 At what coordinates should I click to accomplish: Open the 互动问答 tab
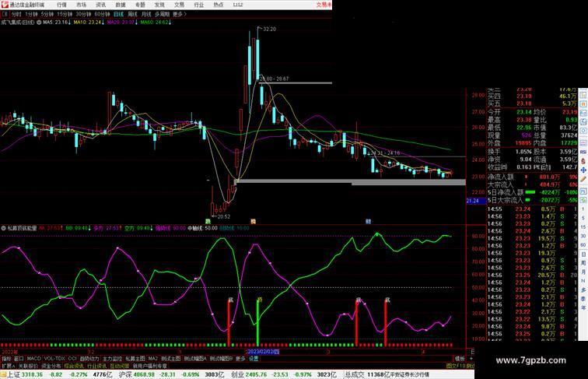[x=120, y=366]
